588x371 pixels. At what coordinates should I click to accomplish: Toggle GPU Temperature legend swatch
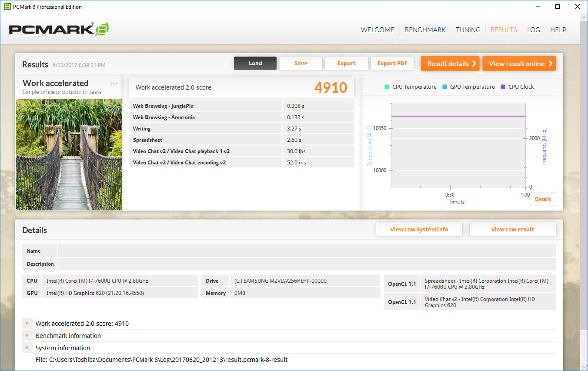444,87
